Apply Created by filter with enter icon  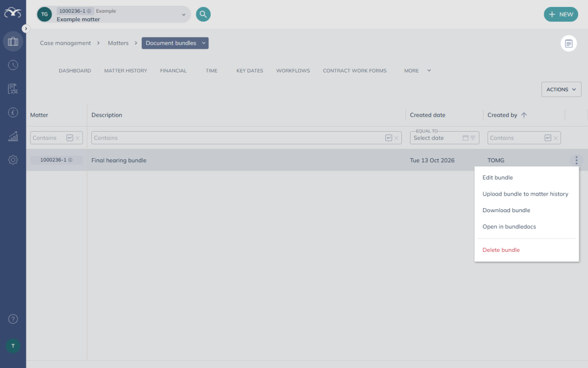[x=548, y=138]
